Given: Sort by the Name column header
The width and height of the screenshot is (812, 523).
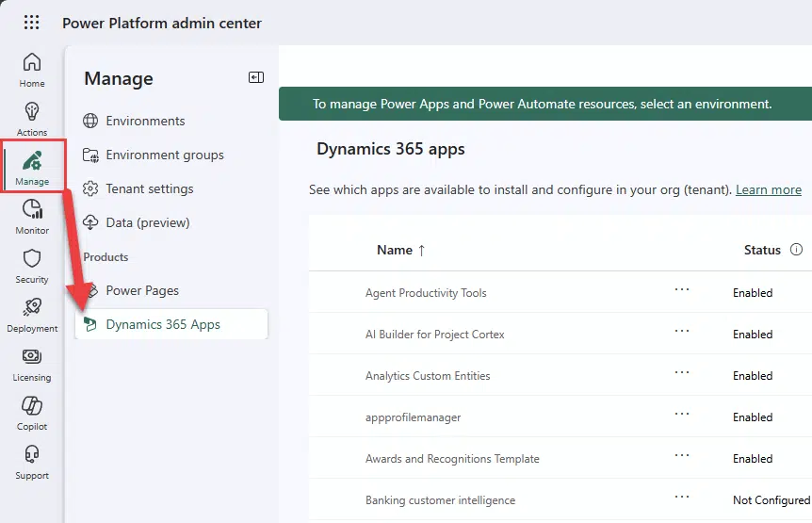Looking at the screenshot, I should (x=401, y=250).
